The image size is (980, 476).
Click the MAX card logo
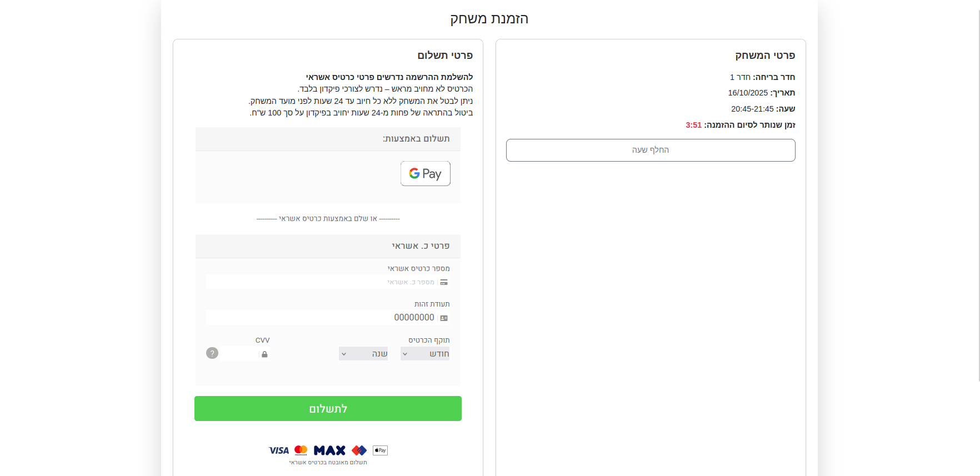pos(329,450)
